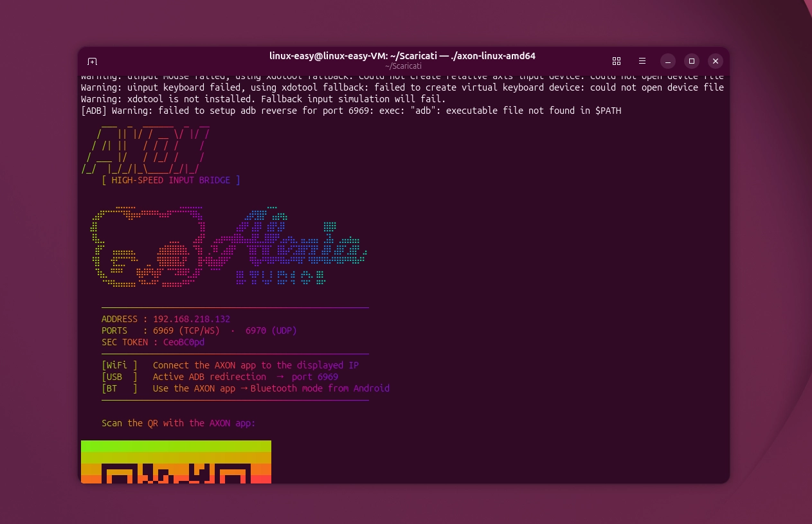This screenshot has height=524, width=812.
Task: Click the [WiFi ] connection line label
Action: click(x=120, y=365)
